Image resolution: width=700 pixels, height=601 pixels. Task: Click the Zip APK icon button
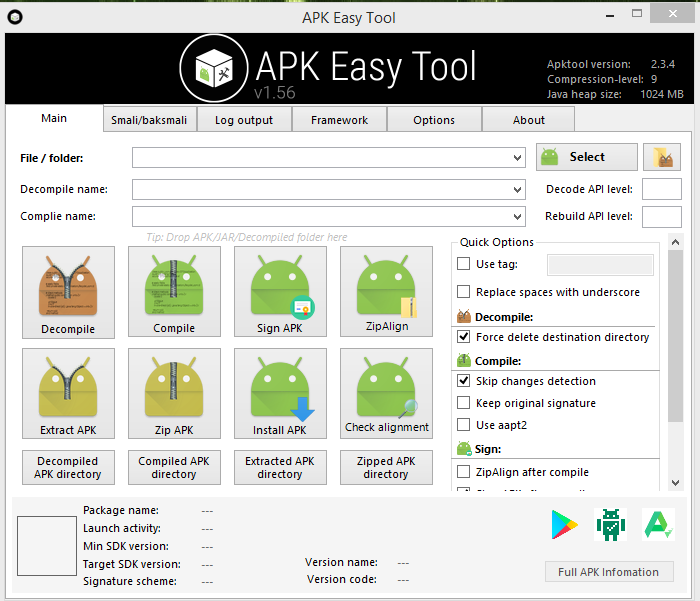coord(174,393)
